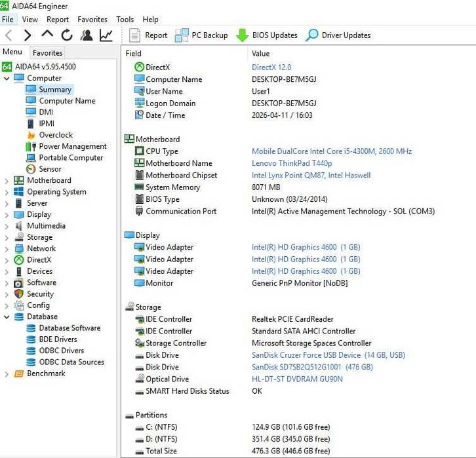
Task: Click the PC Backup toolbar icon
Action: click(x=182, y=35)
